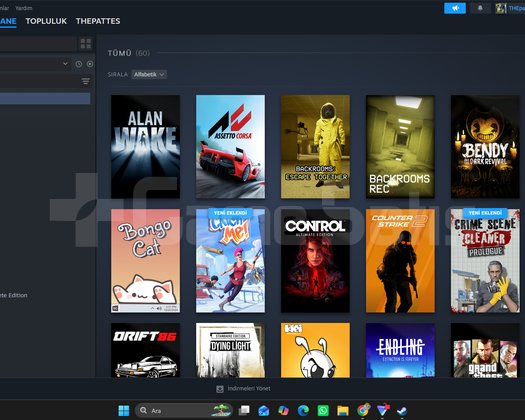Image resolution: width=525 pixels, height=420 pixels.
Task: Open the library tab ending in ANE
Action: click(8, 21)
